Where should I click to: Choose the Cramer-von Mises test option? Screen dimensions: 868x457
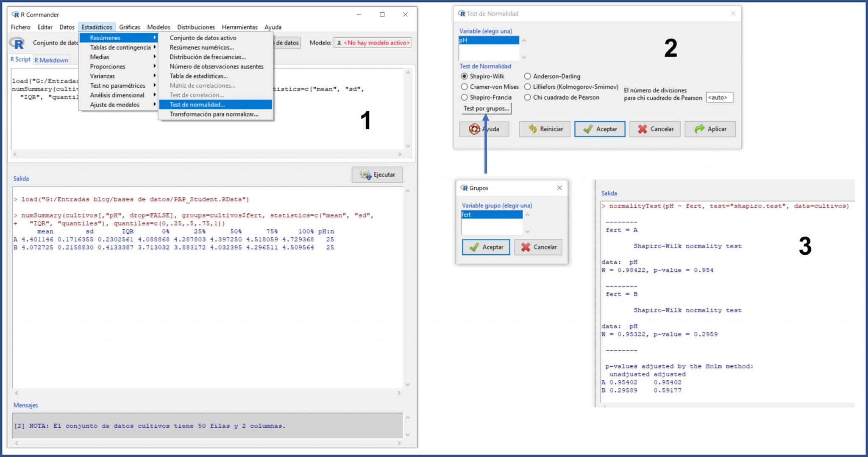click(464, 87)
